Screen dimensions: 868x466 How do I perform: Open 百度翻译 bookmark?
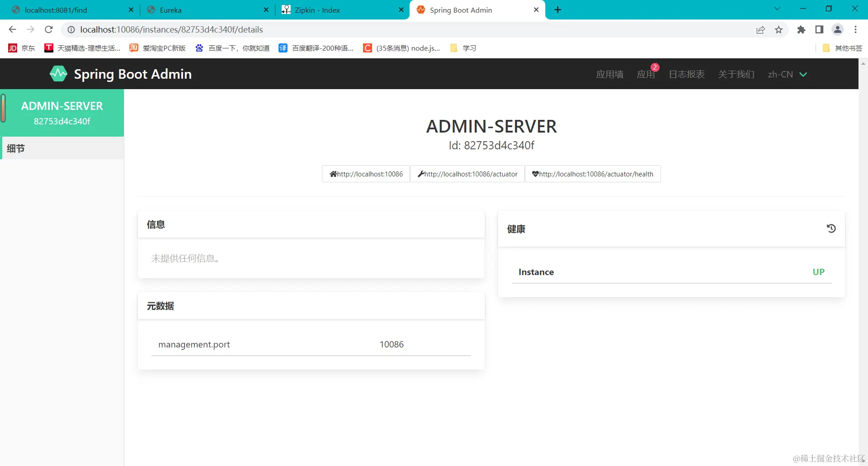pyautogui.click(x=316, y=48)
